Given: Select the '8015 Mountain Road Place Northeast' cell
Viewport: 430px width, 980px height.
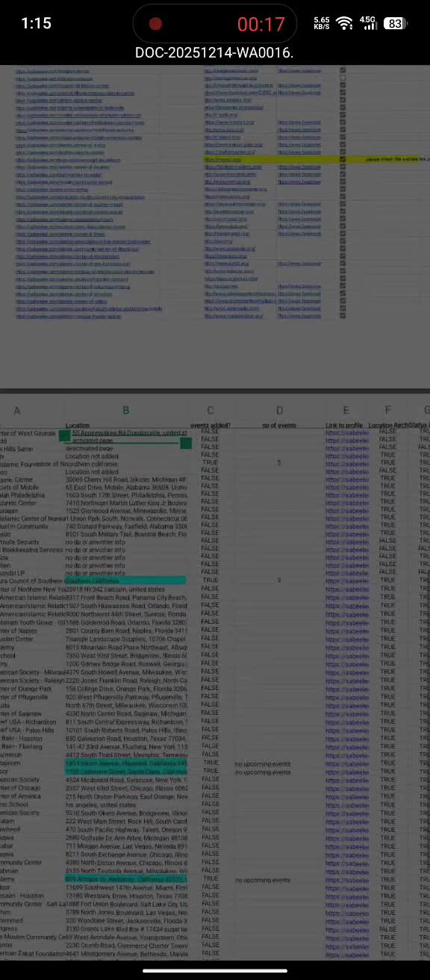Looking at the screenshot, I should point(125,648).
